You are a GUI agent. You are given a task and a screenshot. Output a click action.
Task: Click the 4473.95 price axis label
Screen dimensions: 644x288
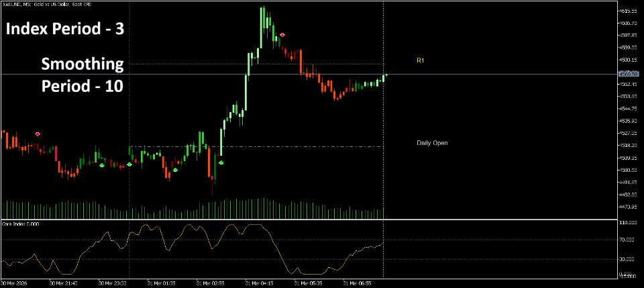[629, 207]
